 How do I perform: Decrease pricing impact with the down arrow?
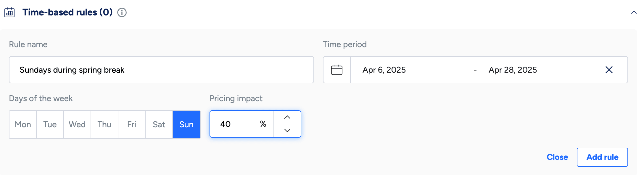click(287, 131)
